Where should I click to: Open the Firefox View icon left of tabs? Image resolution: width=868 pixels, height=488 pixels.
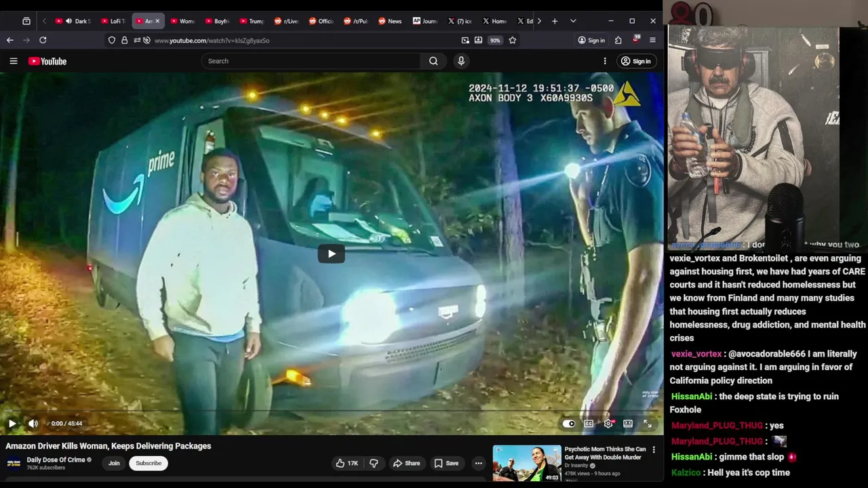tap(26, 21)
